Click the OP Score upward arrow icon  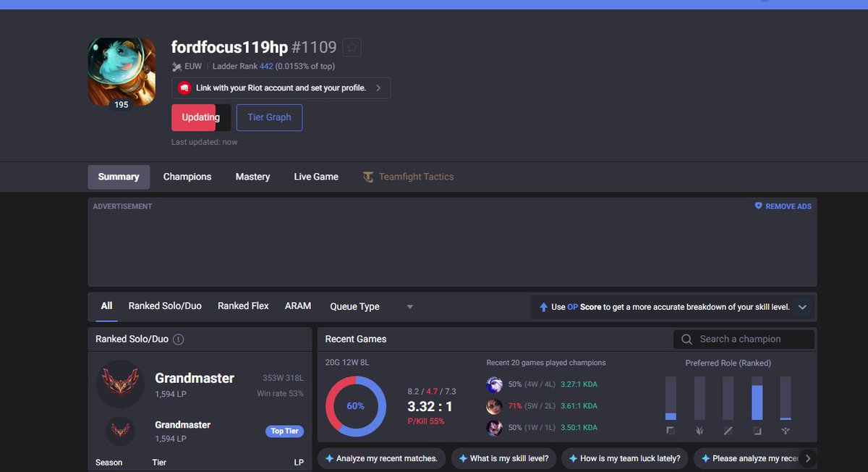pos(543,307)
